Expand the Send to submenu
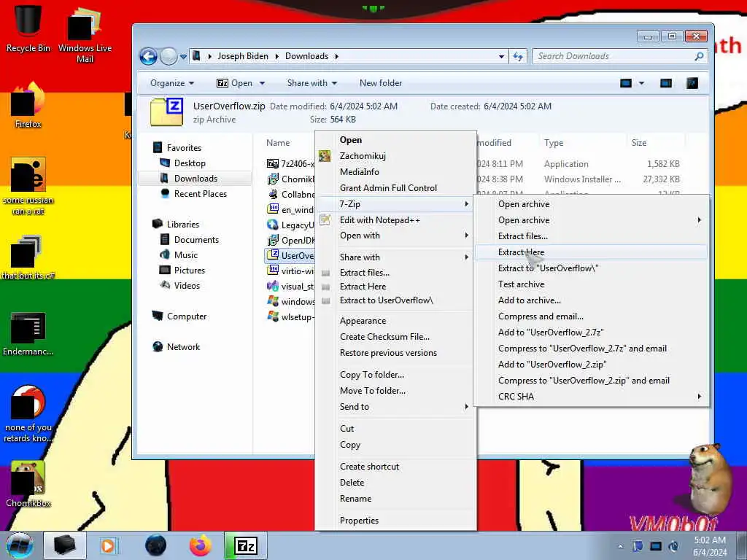Viewport: 747px width, 560px height. 395,407
